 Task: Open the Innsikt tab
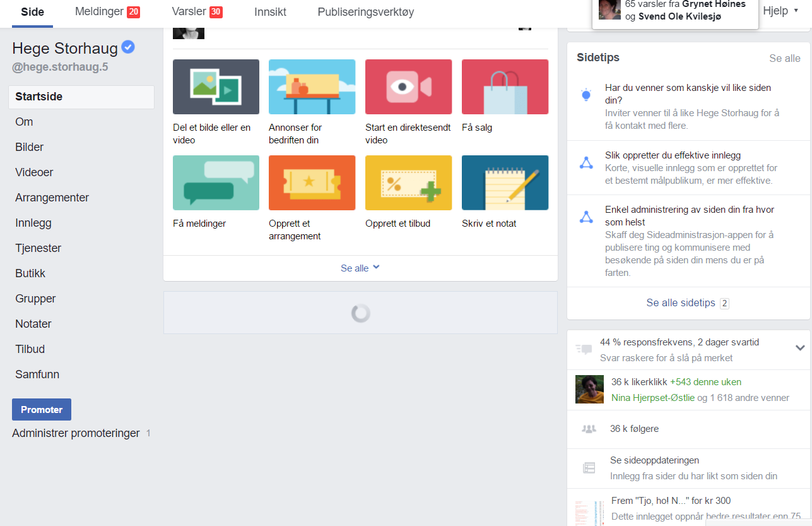point(270,12)
